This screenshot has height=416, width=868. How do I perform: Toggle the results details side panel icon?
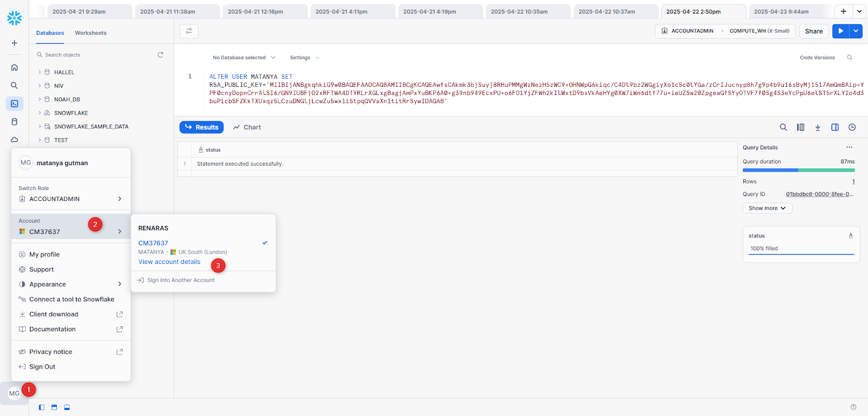[x=835, y=127]
